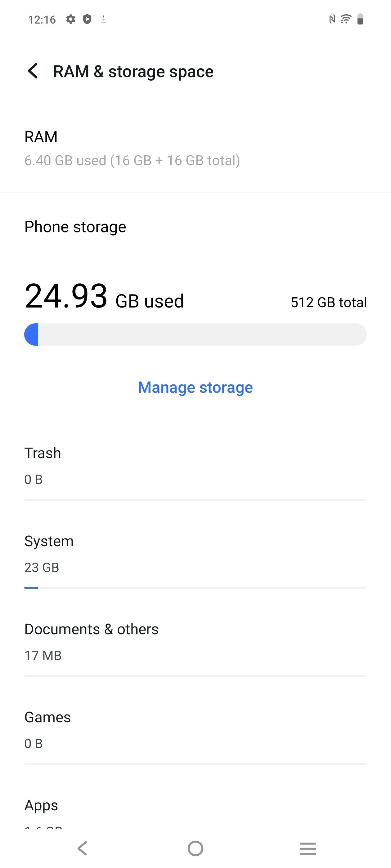Tap the settings gear in status bar
This screenshot has width=391, height=868.
point(70,19)
